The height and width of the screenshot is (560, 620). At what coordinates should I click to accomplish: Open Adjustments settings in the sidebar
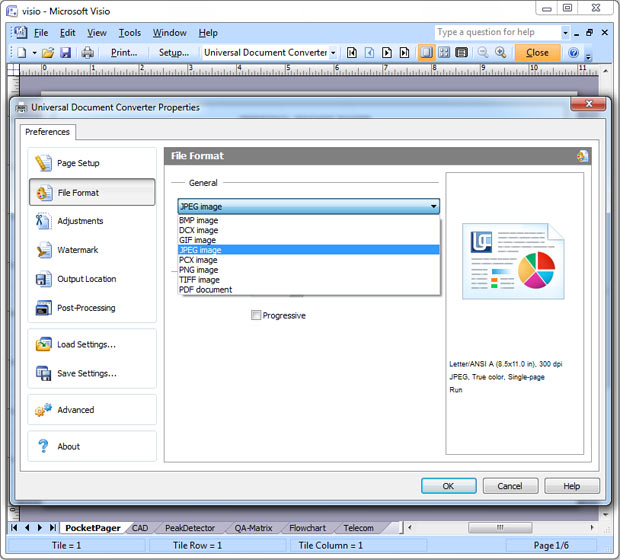point(92,221)
